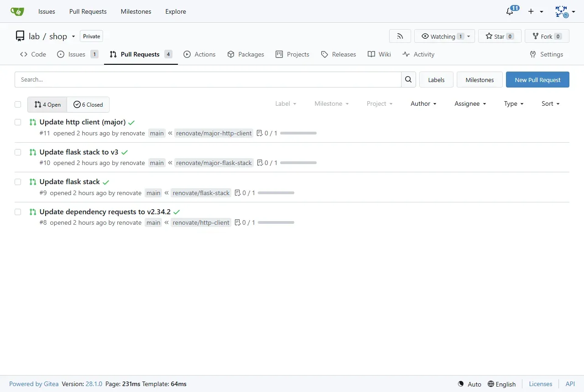This screenshot has height=392, width=584.
Task: Click task progress bar on PR #9
Action: pos(276,193)
